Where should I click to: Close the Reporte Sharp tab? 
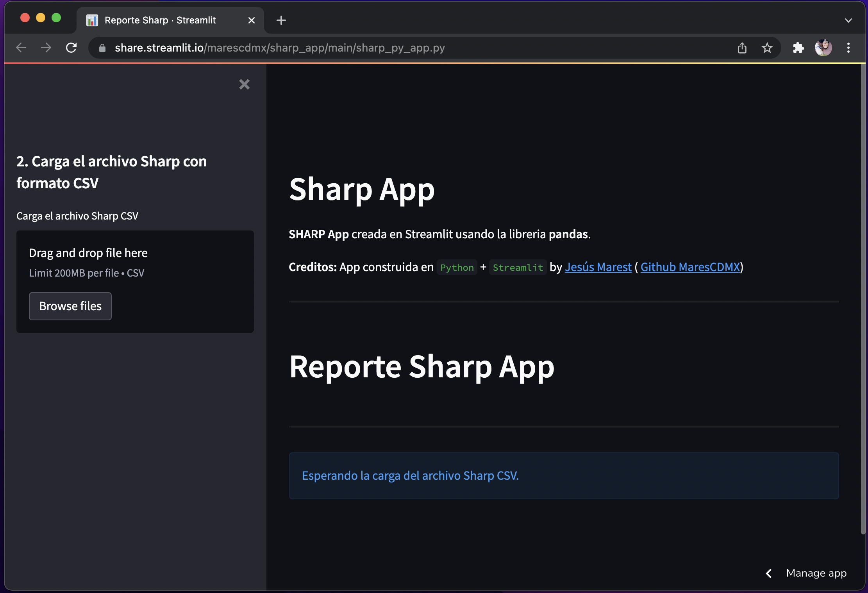click(252, 20)
